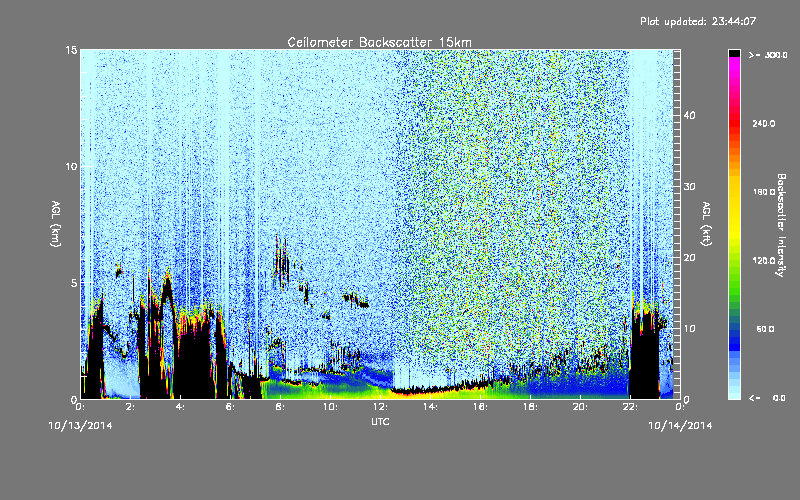800x500 pixels.
Task: Click the 14: hour tick label
Action: tap(430, 407)
